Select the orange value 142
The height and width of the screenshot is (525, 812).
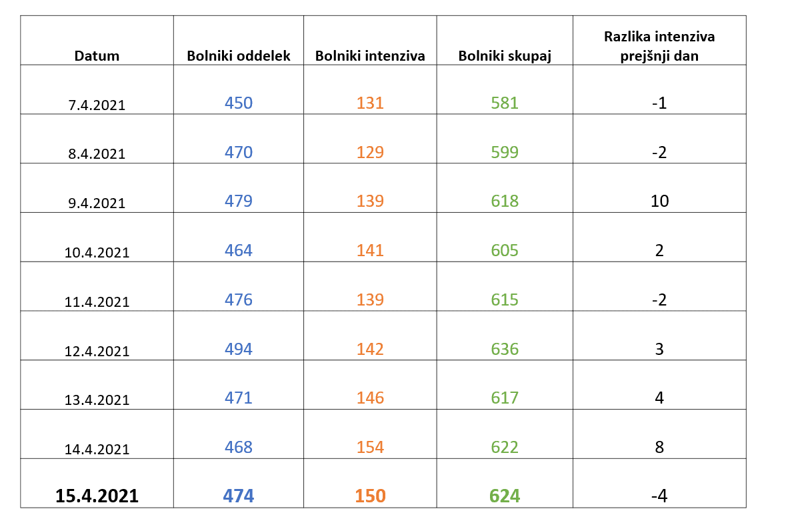click(370, 349)
